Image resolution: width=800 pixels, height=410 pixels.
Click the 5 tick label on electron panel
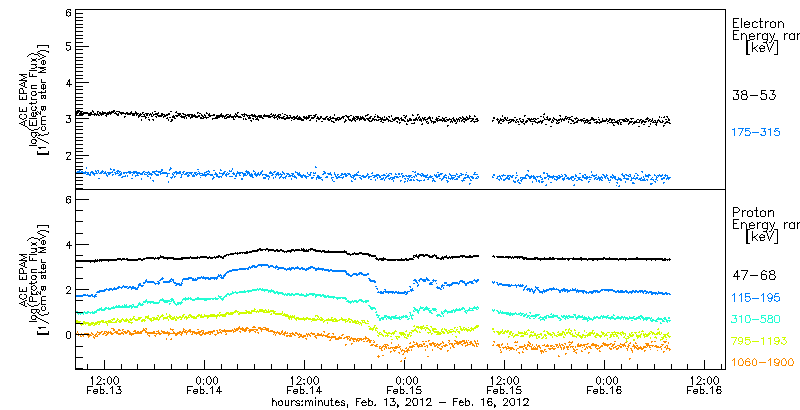[x=66, y=46]
